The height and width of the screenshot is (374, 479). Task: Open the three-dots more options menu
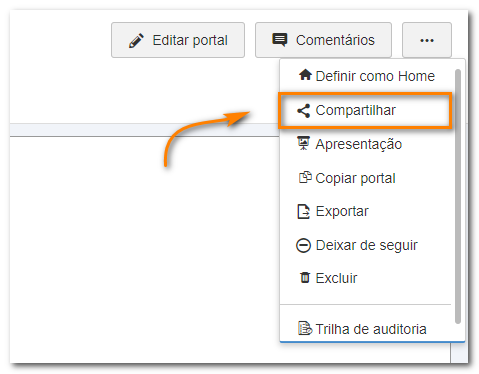click(x=427, y=40)
